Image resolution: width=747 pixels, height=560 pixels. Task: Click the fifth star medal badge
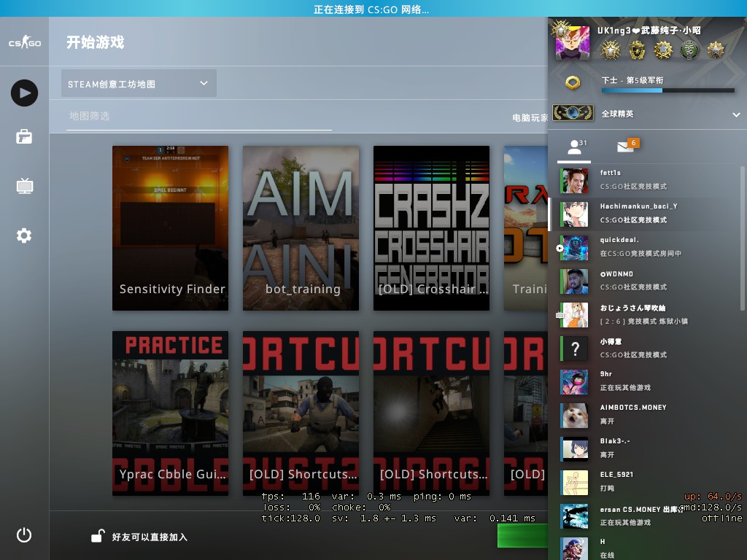715,50
